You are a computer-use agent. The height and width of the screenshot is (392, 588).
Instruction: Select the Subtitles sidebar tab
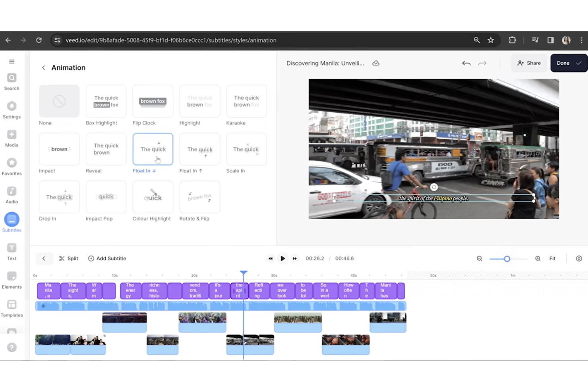[x=12, y=223]
